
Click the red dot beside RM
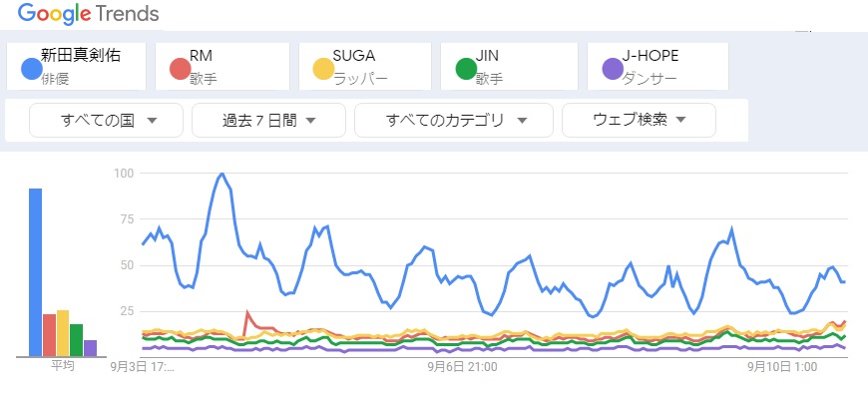coord(180,69)
